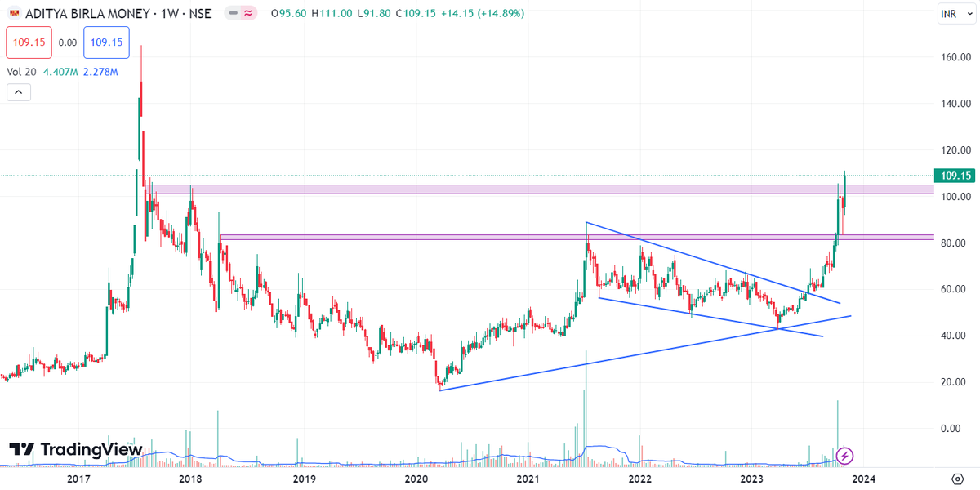The image size is (980, 490).
Task: Click the 2020 time axis label
Action: [416, 479]
